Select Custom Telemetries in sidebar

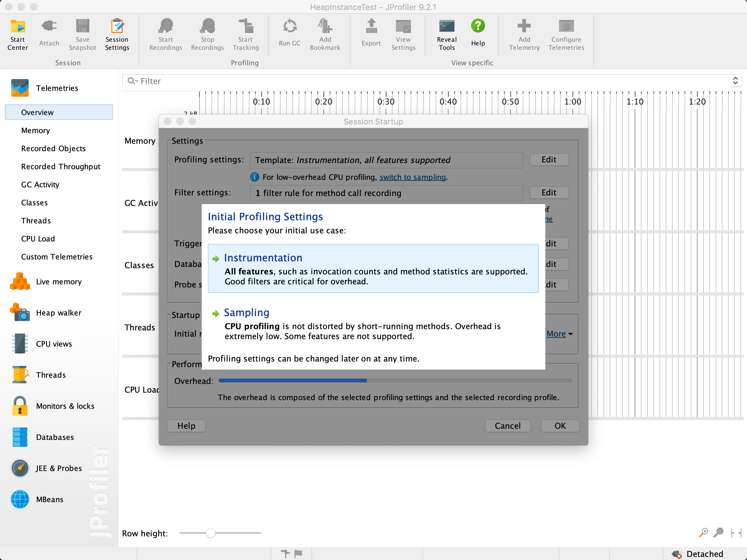(57, 257)
